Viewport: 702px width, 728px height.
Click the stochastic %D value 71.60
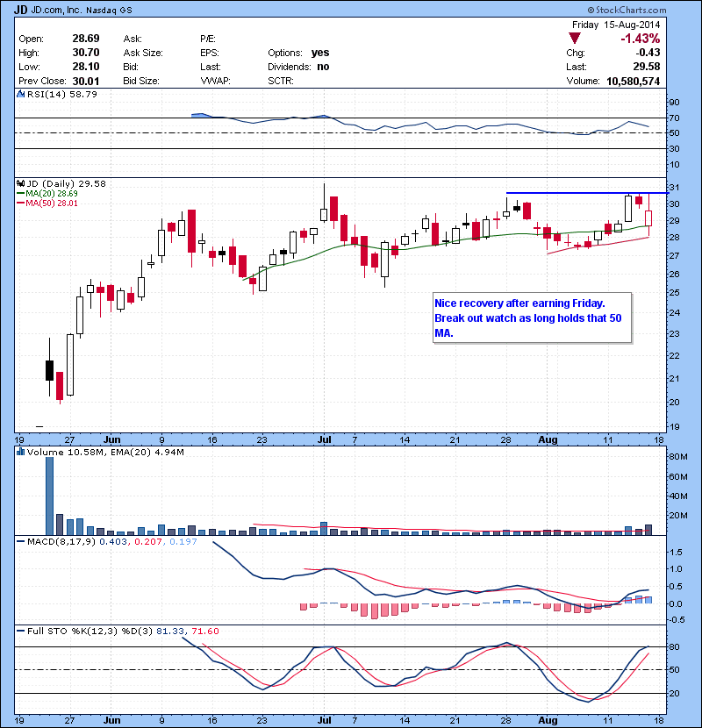click(205, 631)
